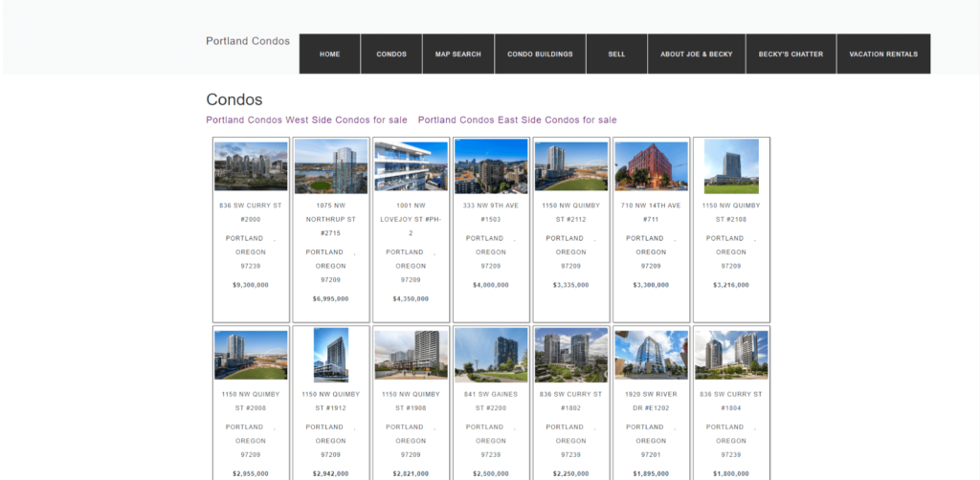Screen dimensions: 980x480
Task: Click the $4,000,000 price
Action: pyautogui.click(x=491, y=285)
